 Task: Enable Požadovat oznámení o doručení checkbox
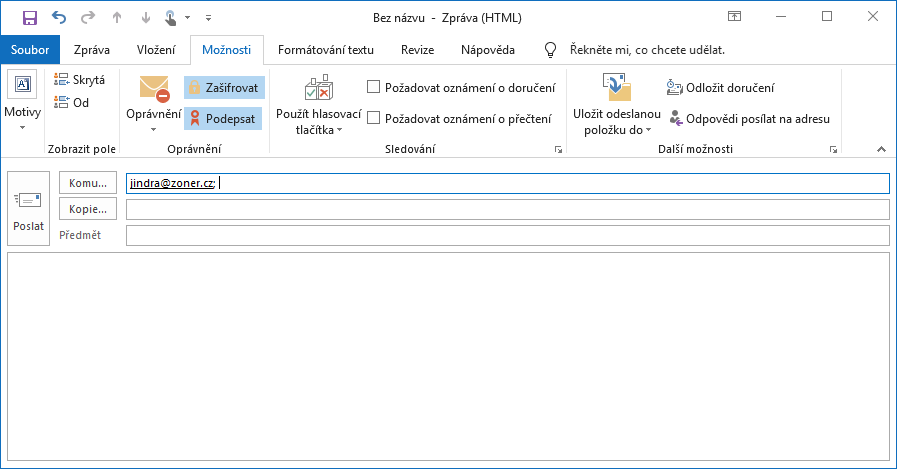[x=374, y=87]
